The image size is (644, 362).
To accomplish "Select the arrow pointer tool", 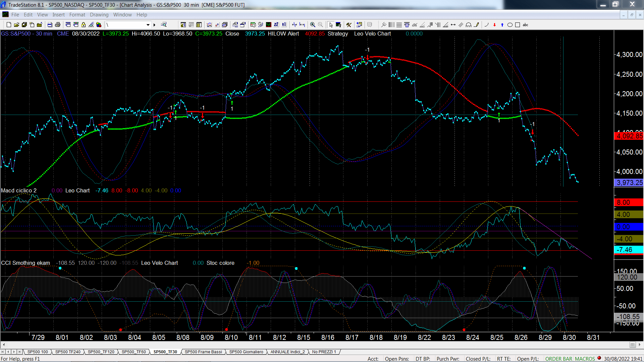I will point(331,25).
